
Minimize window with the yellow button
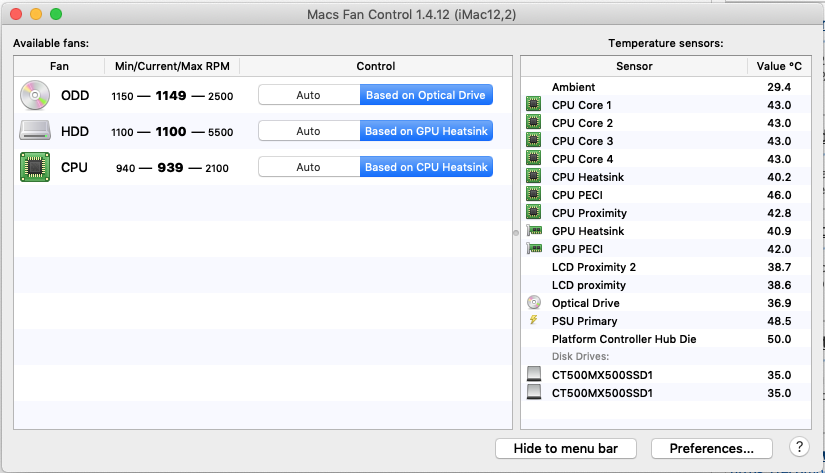pyautogui.click(x=36, y=14)
